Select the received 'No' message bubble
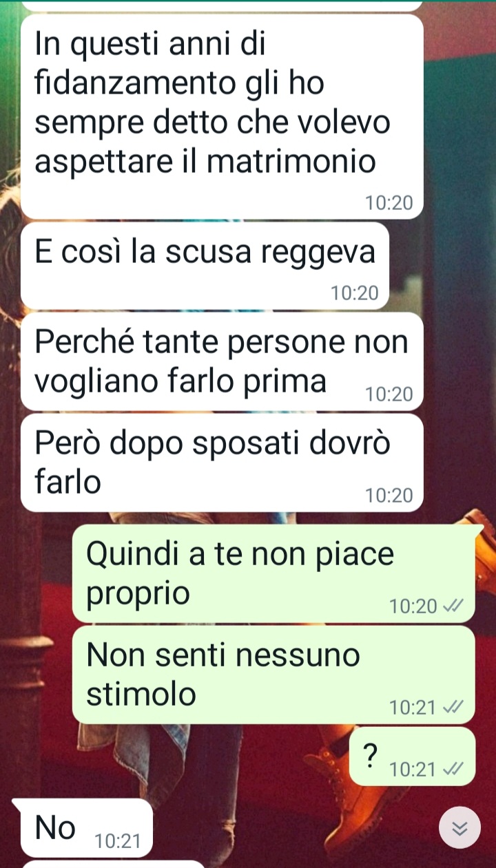 [x=83, y=828]
